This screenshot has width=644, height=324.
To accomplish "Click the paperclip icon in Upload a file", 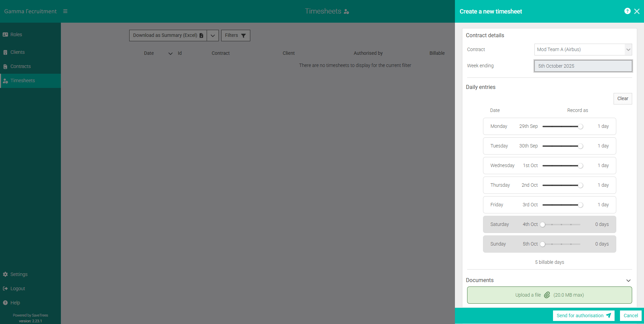I will [547, 295].
